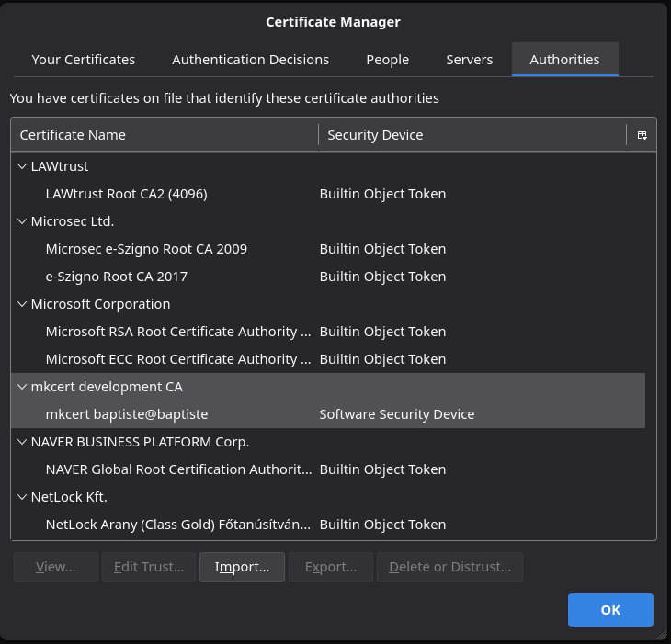
Task: Collapse the Microsoft Corporation group
Action: [22, 304]
